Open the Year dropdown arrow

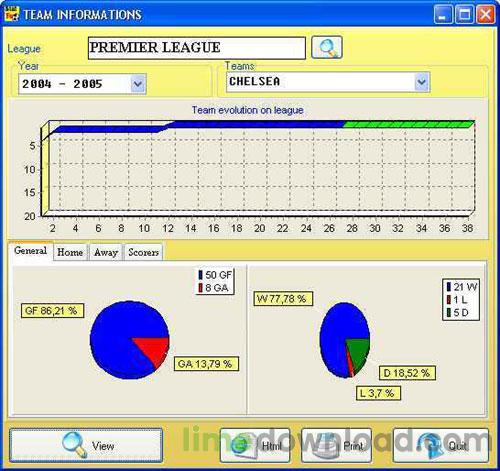click(138, 84)
